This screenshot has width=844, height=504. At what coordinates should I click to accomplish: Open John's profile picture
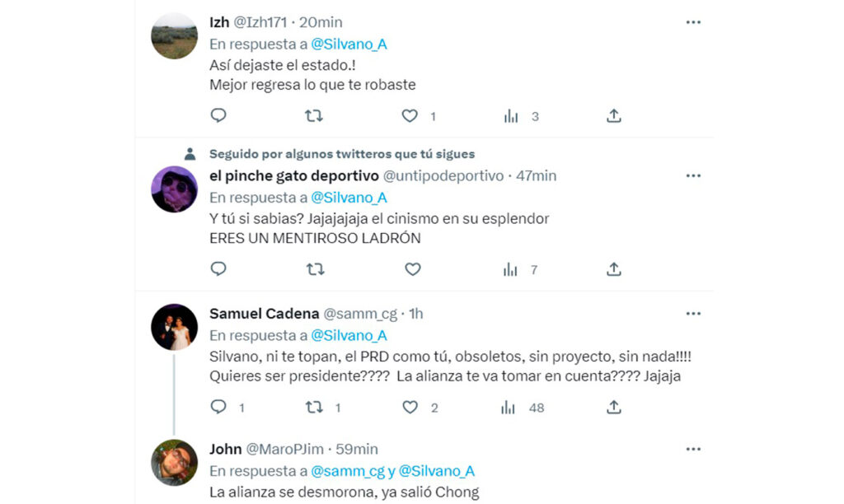click(174, 463)
